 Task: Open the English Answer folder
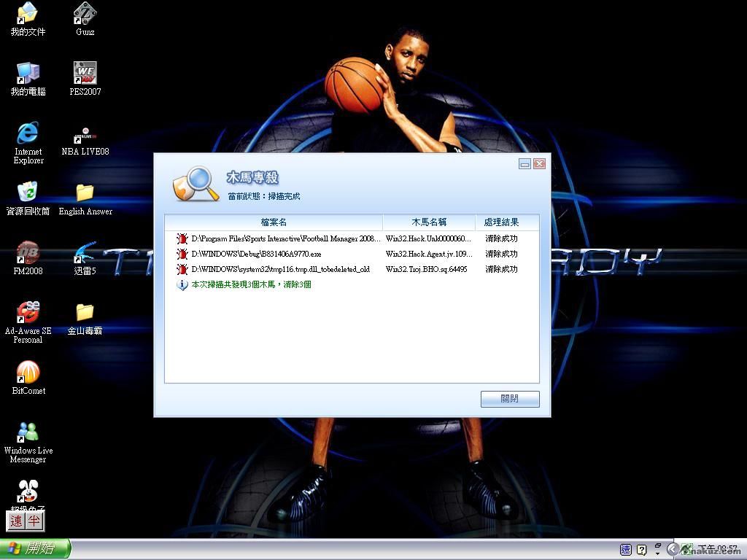pyautogui.click(x=85, y=198)
